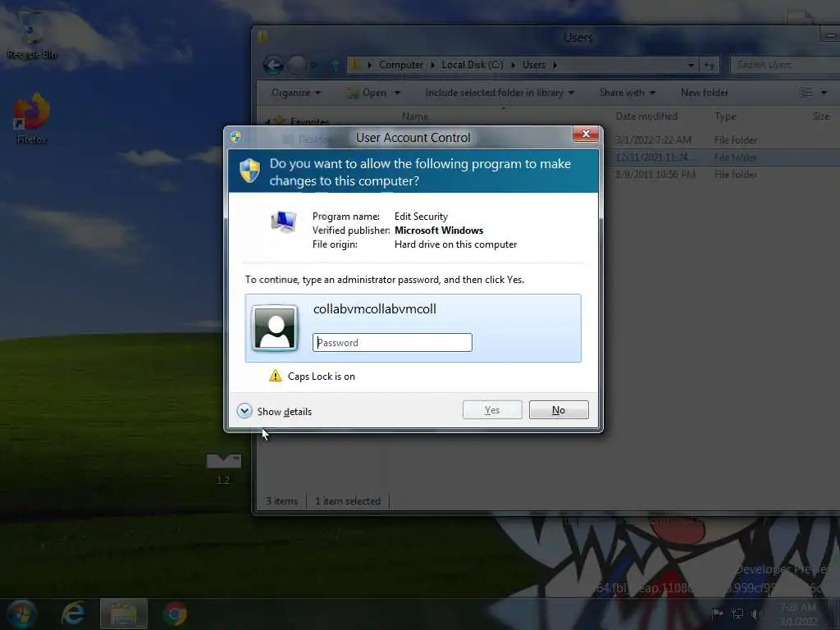Click Open button in Explorer toolbar
This screenshot has height=630, width=840.
pos(367,93)
